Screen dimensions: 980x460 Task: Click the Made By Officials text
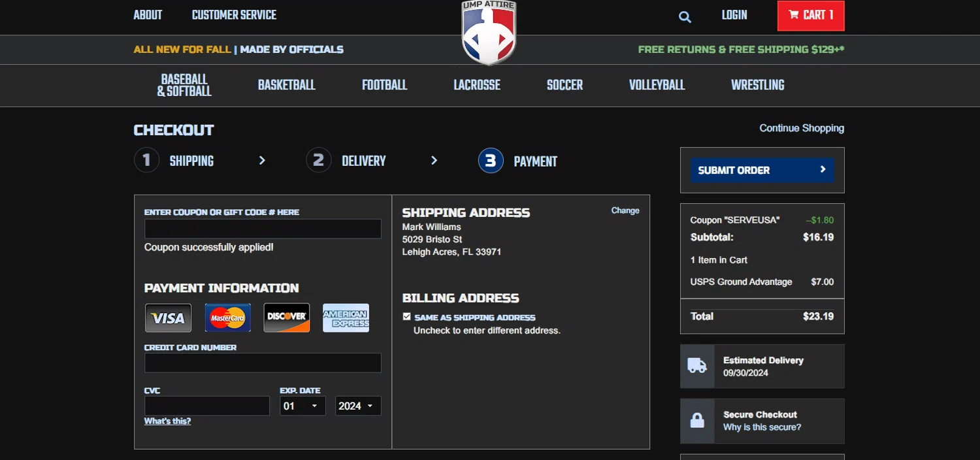pyautogui.click(x=291, y=49)
